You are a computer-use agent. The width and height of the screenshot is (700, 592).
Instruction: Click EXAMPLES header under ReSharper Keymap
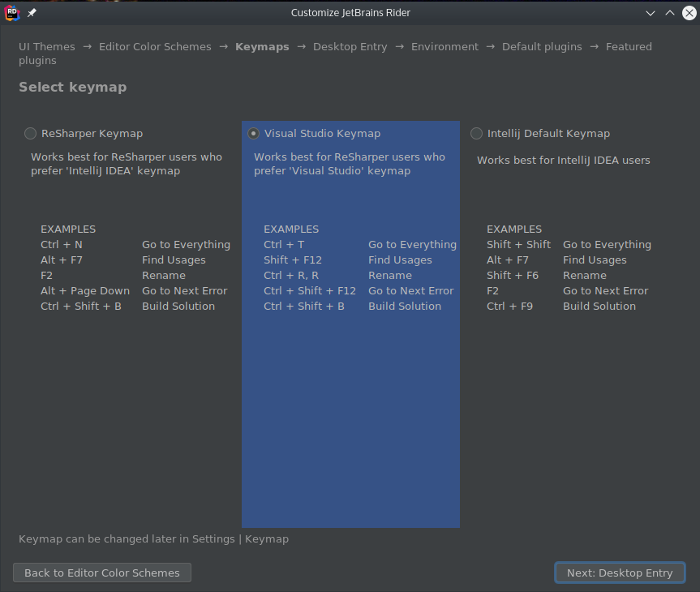coord(68,230)
